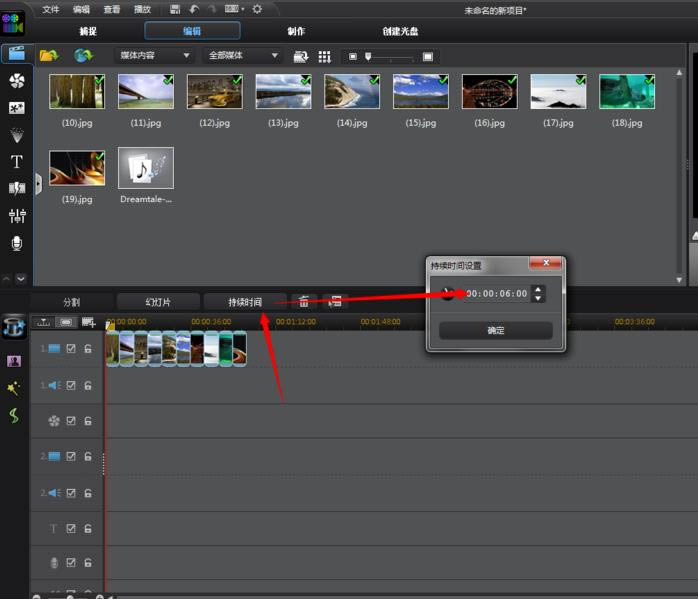Open the Media room clapperboard icon

pyautogui.click(x=16, y=54)
